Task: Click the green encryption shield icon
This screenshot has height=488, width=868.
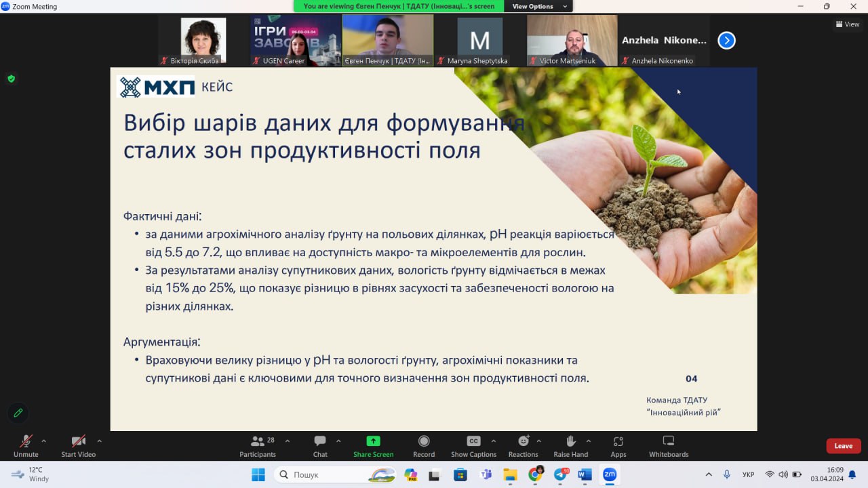Action: pyautogui.click(x=11, y=79)
